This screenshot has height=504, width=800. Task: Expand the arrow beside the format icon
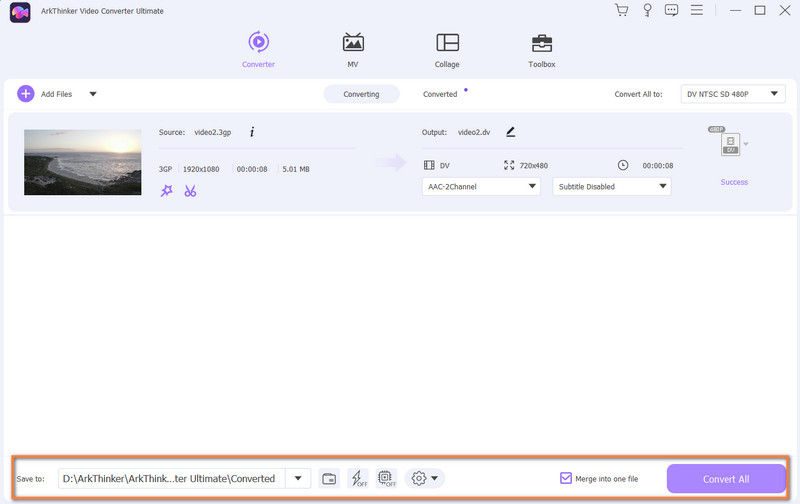point(746,144)
